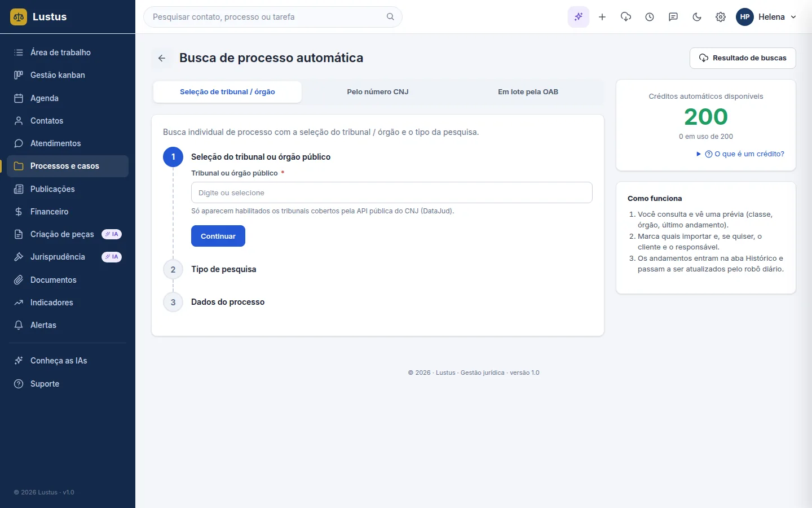812x508 pixels.
Task: Go back using the arrow beside page title
Action: pos(162,58)
